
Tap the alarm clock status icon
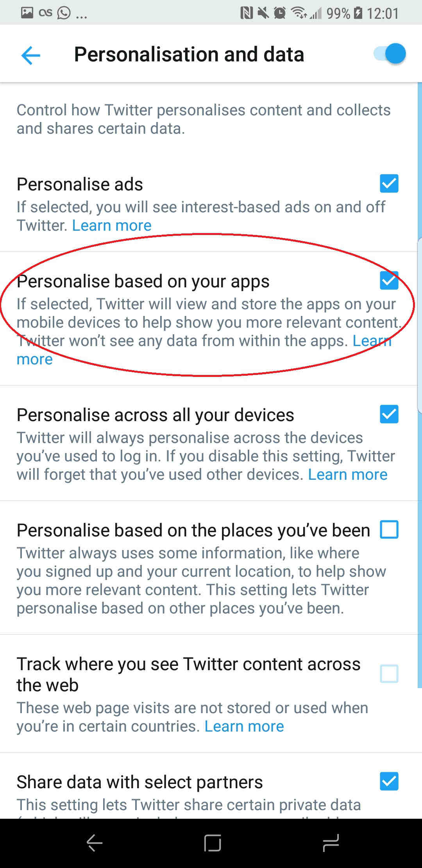pyautogui.click(x=280, y=13)
